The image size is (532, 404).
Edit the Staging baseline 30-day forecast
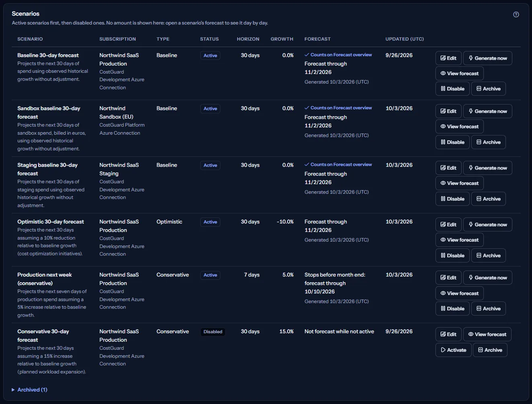point(448,168)
